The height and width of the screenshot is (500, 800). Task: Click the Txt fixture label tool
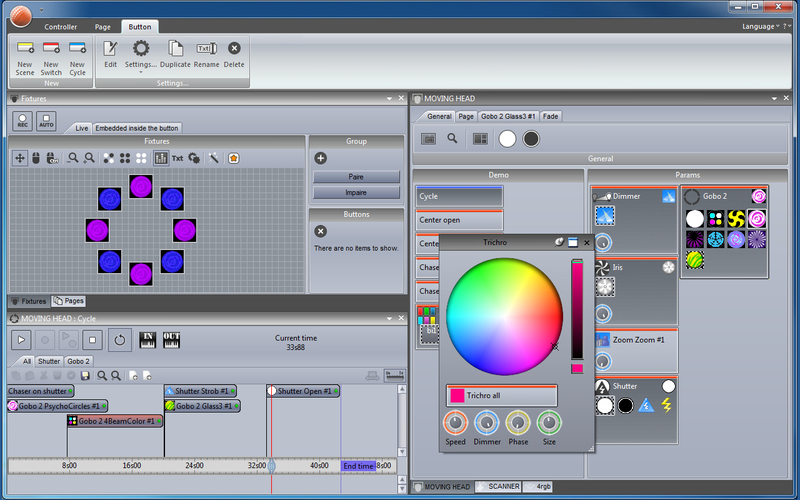[x=177, y=158]
